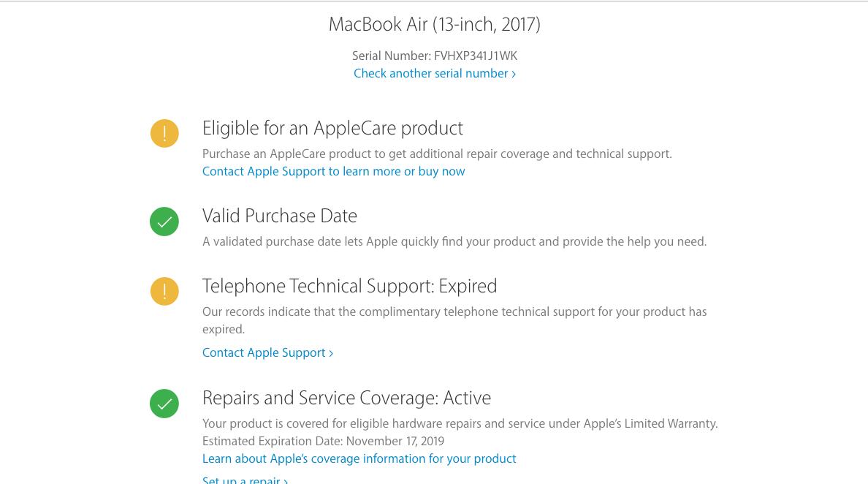Click the yellow AppleCare eligibility warning icon

coord(164,134)
